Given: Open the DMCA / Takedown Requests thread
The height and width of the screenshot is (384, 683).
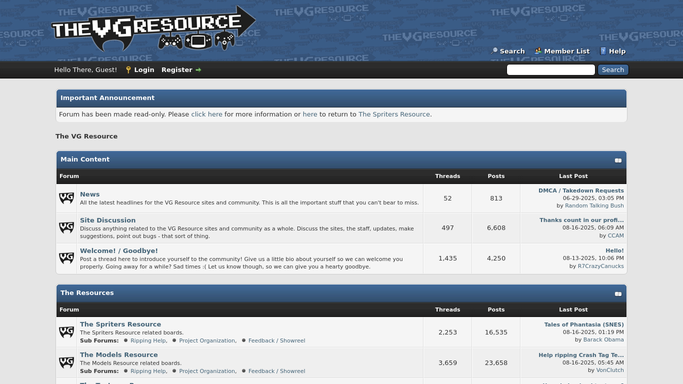Looking at the screenshot, I should [581, 190].
